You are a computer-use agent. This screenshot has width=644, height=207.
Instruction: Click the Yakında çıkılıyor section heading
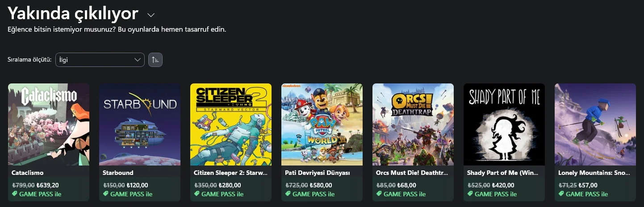coord(73,14)
